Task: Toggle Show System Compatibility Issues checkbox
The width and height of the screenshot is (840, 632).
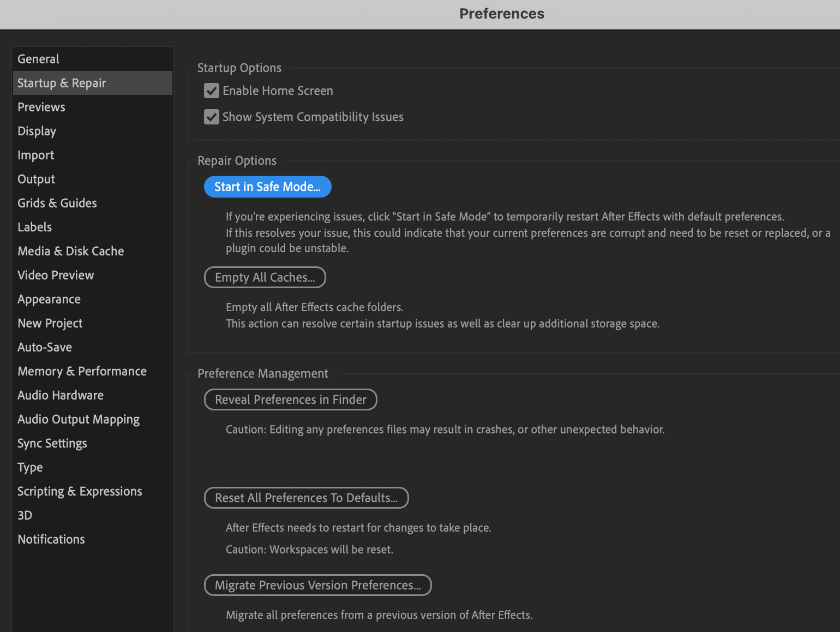Action: [212, 117]
